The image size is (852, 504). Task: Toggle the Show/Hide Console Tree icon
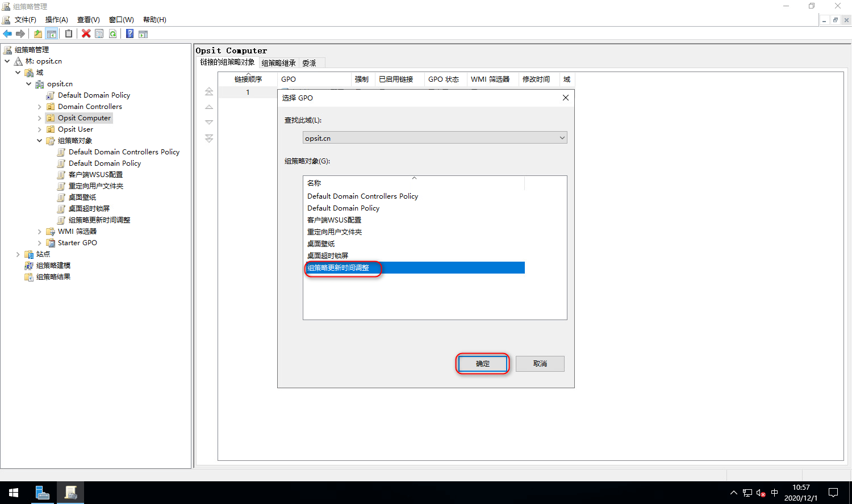click(x=52, y=34)
